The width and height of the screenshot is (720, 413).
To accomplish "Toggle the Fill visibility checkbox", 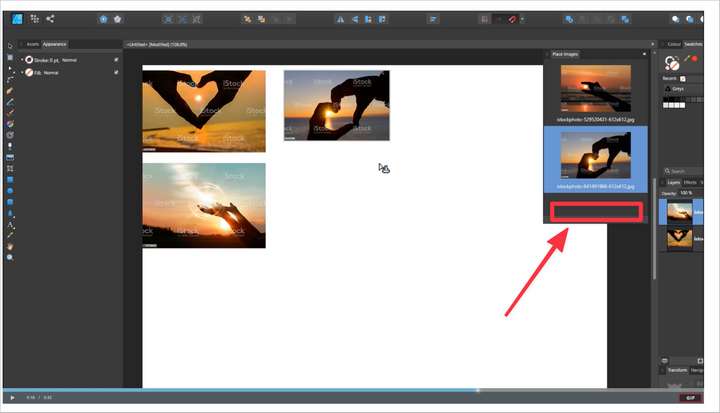I will click(116, 72).
